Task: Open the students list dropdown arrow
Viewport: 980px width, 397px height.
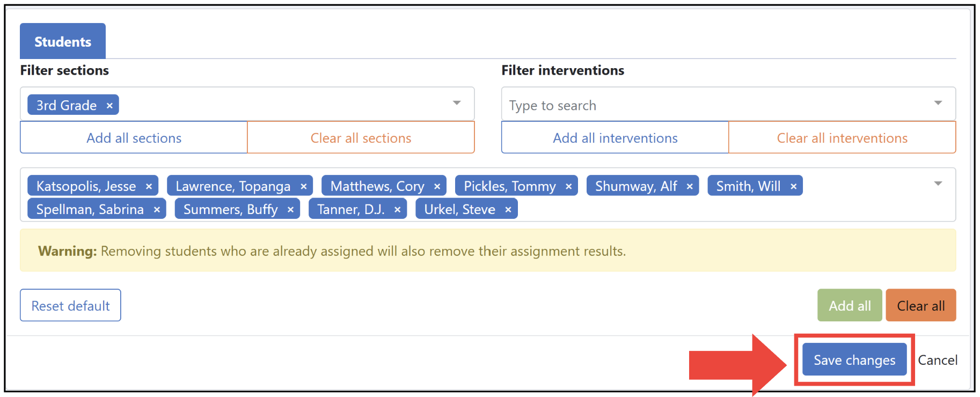Action: point(938,183)
